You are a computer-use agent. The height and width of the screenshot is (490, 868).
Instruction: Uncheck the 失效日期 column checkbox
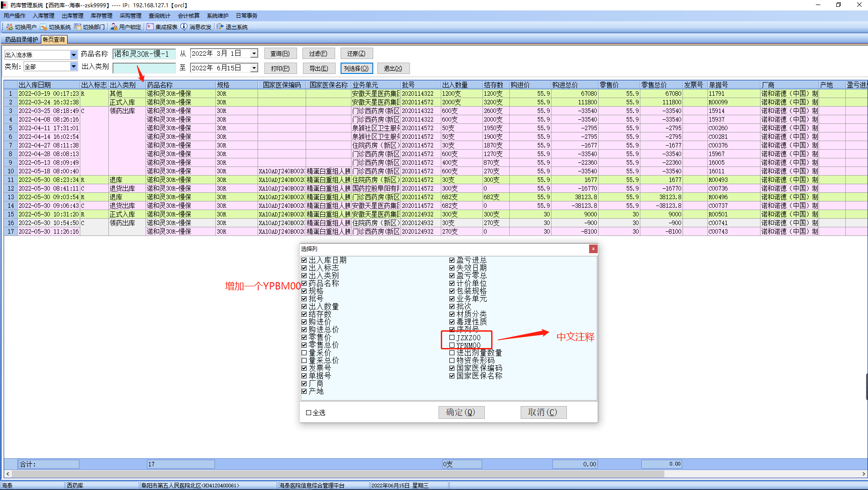(452, 268)
